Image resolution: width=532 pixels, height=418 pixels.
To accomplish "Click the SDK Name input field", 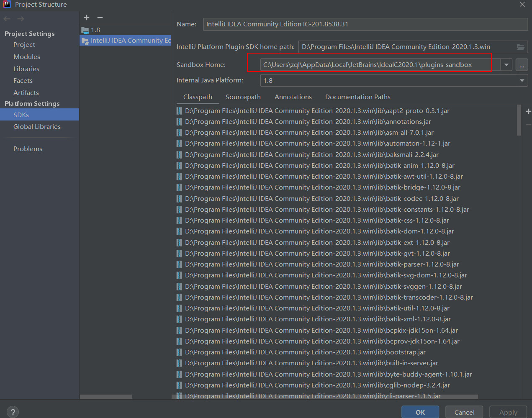I will click(365, 24).
